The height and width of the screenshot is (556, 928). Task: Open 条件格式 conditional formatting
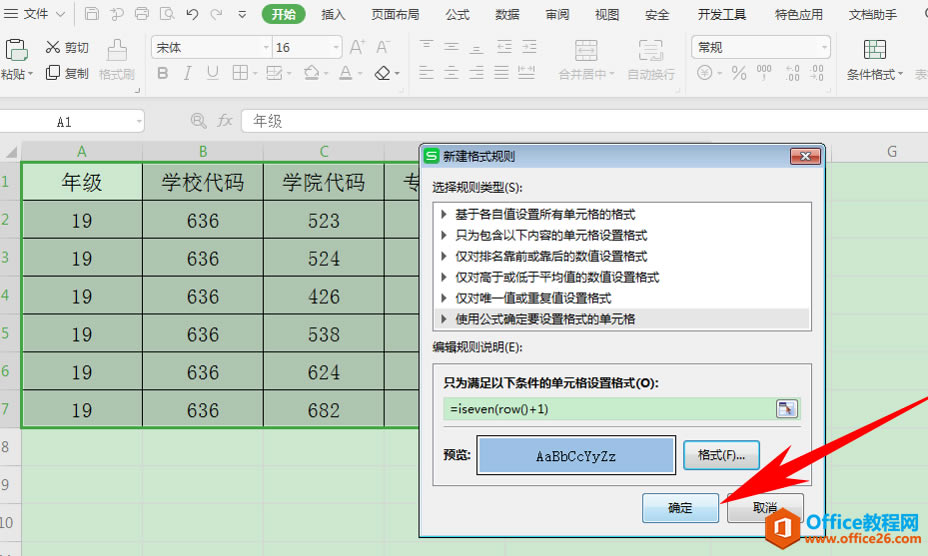tap(875, 59)
